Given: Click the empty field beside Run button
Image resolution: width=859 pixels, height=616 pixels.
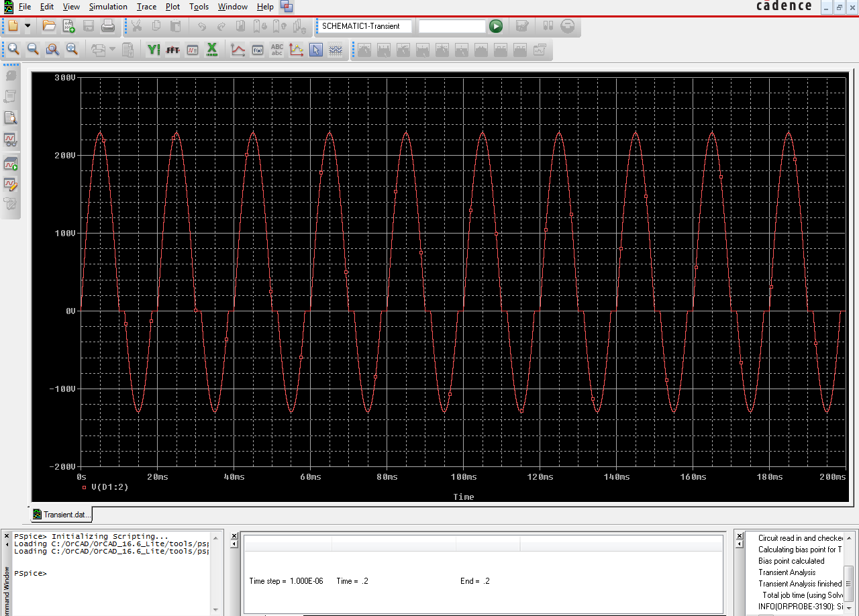Looking at the screenshot, I should coord(452,26).
